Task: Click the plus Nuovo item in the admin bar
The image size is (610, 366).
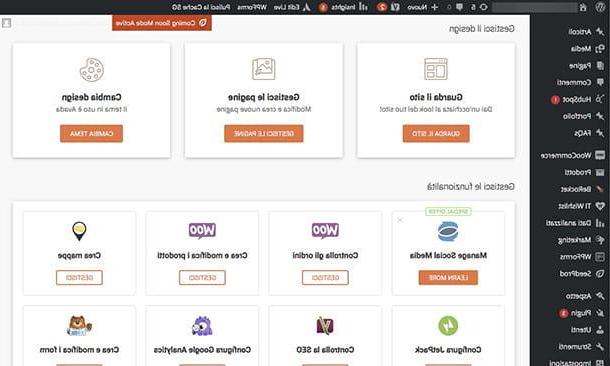Action: 423,7
